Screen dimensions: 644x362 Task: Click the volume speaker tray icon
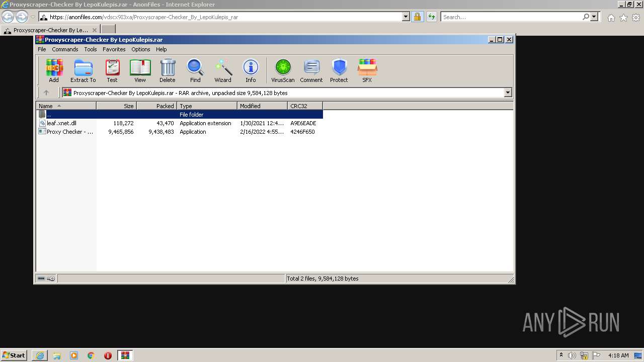point(572,355)
